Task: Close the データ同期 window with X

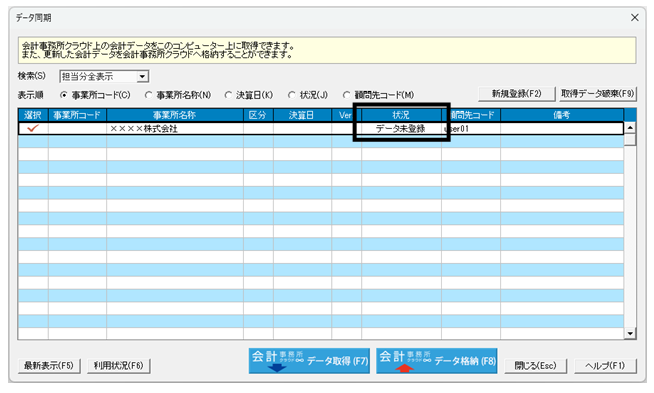Action: 634,18
